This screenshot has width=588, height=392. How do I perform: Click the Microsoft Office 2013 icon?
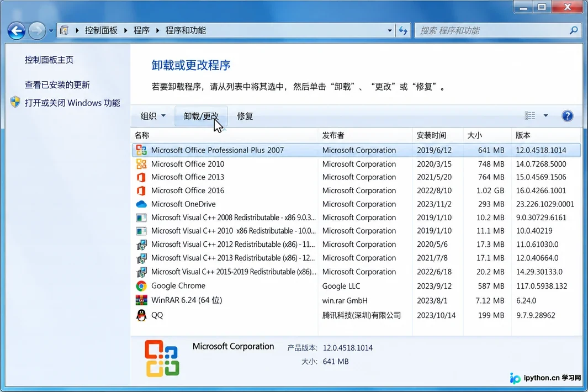click(x=141, y=177)
